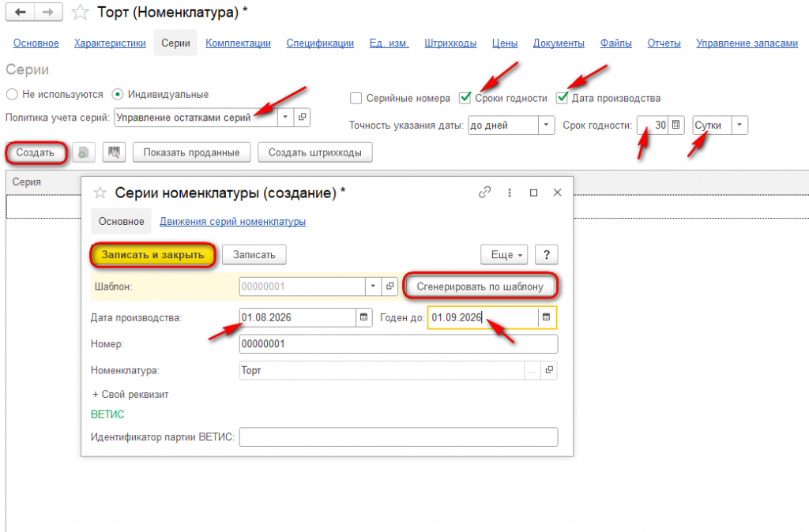
Task: Enable Серийные номера checkbox
Action: pyautogui.click(x=356, y=98)
